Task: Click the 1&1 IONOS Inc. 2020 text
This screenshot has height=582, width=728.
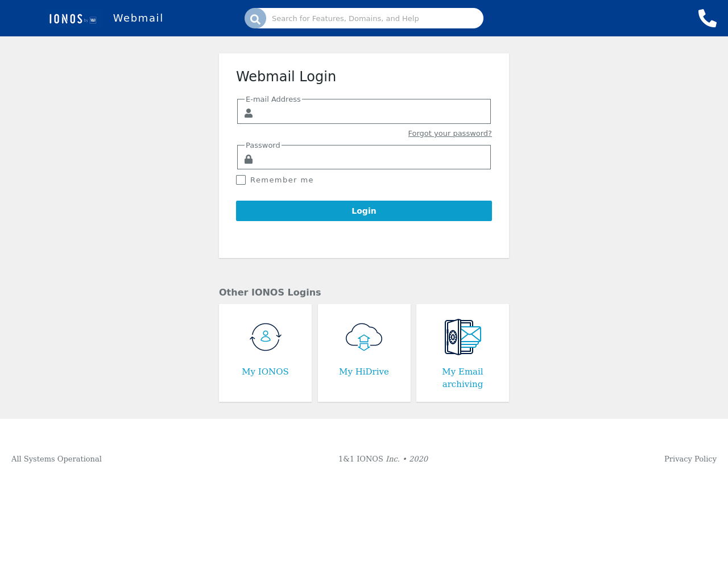Action: point(383,459)
